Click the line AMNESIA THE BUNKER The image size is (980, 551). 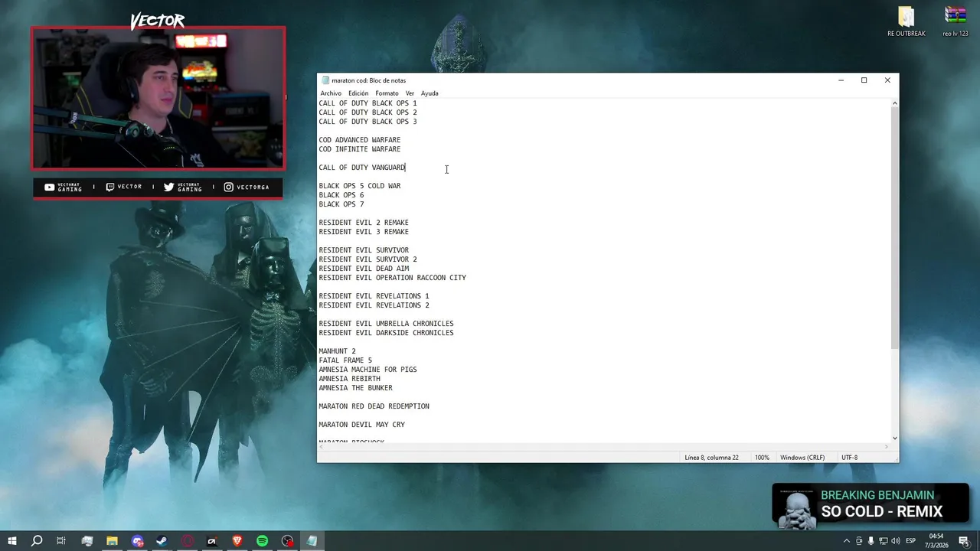(x=355, y=388)
